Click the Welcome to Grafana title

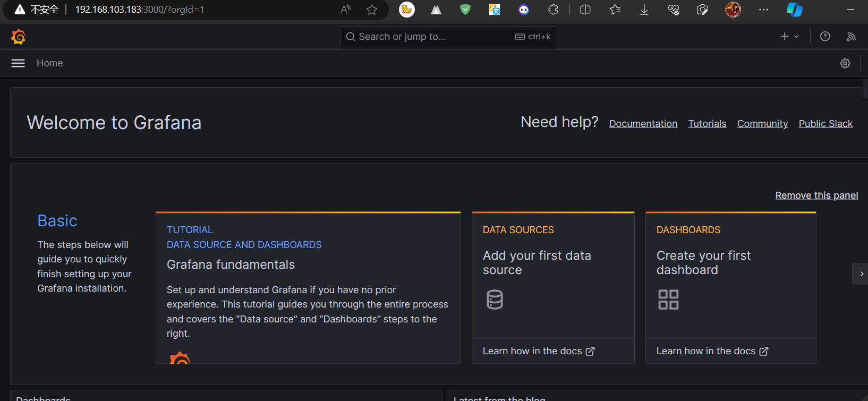click(x=114, y=123)
